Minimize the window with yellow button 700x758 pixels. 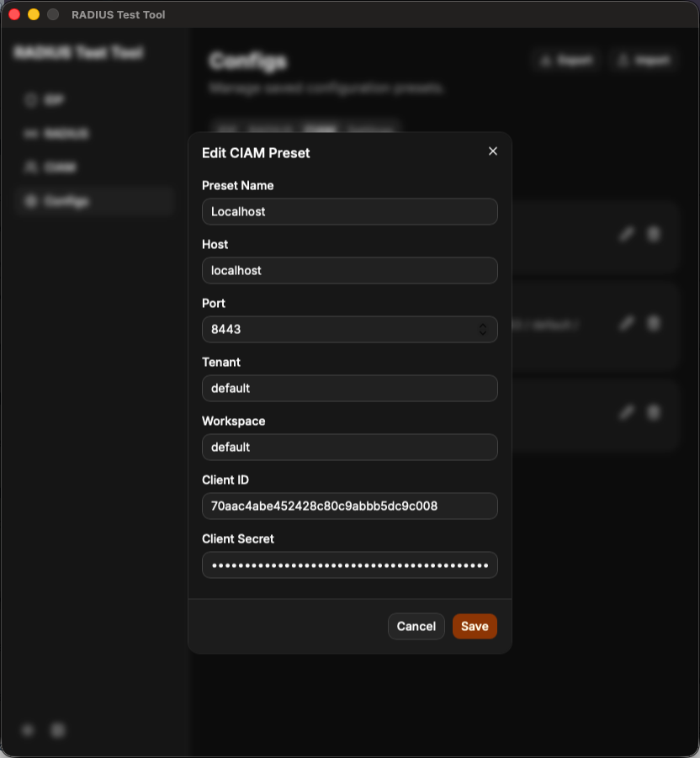pyautogui.click(x=34, y=14)
